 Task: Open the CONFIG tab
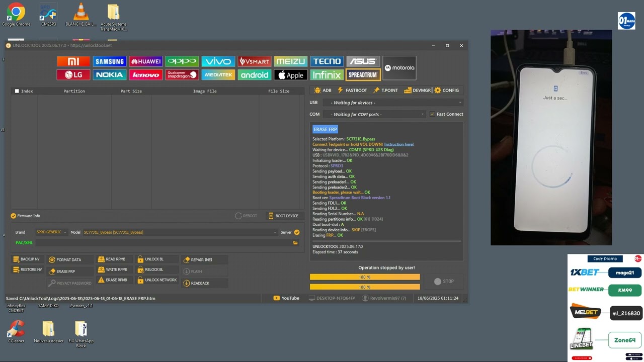447,90
